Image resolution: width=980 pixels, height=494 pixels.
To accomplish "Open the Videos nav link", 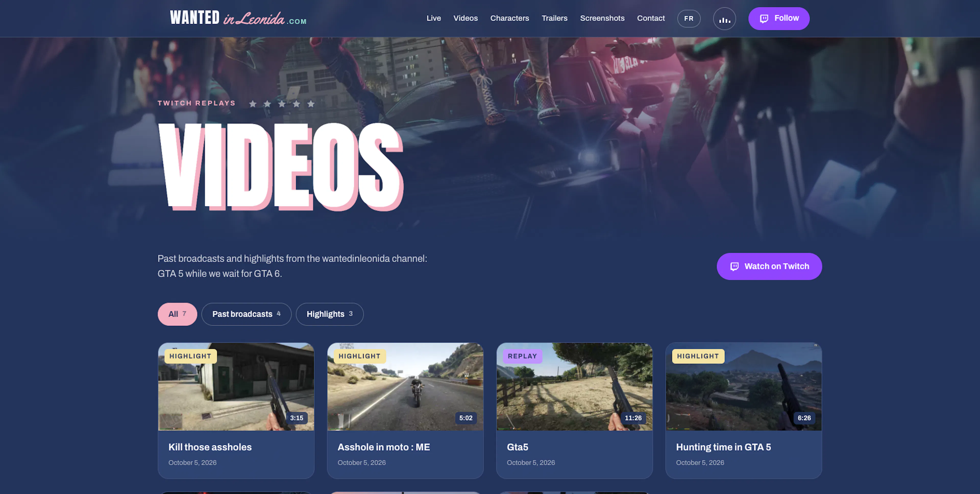I will pyautogui.click(x=465, y=18).
